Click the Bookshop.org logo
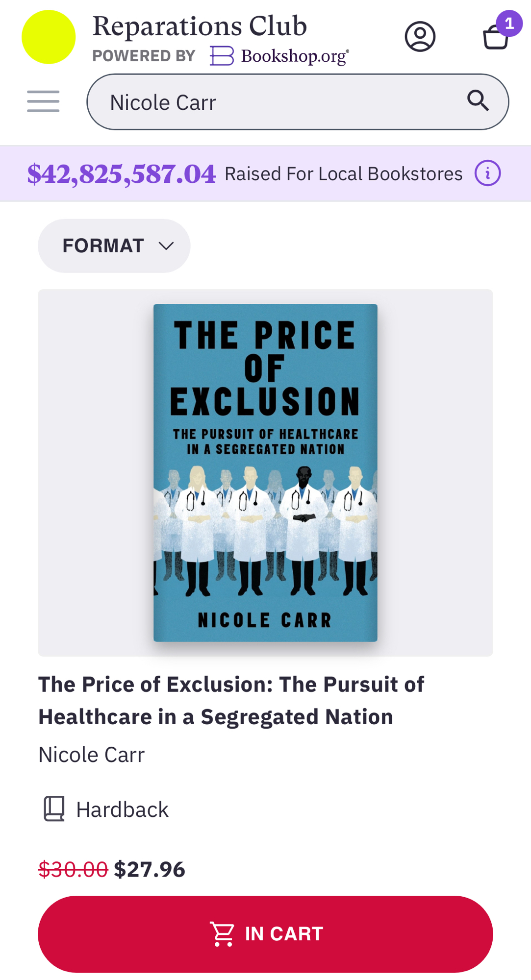 (x=279, y=56)
